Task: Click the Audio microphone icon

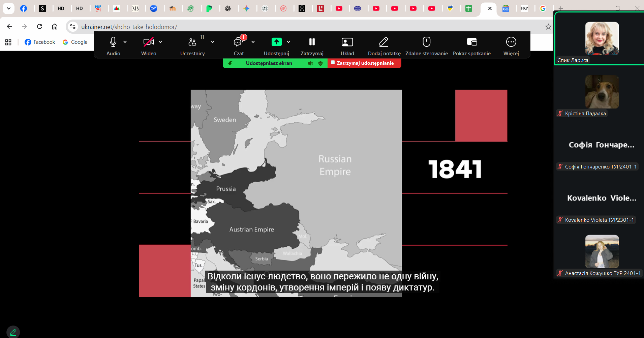Action: (x=113, y=42)
